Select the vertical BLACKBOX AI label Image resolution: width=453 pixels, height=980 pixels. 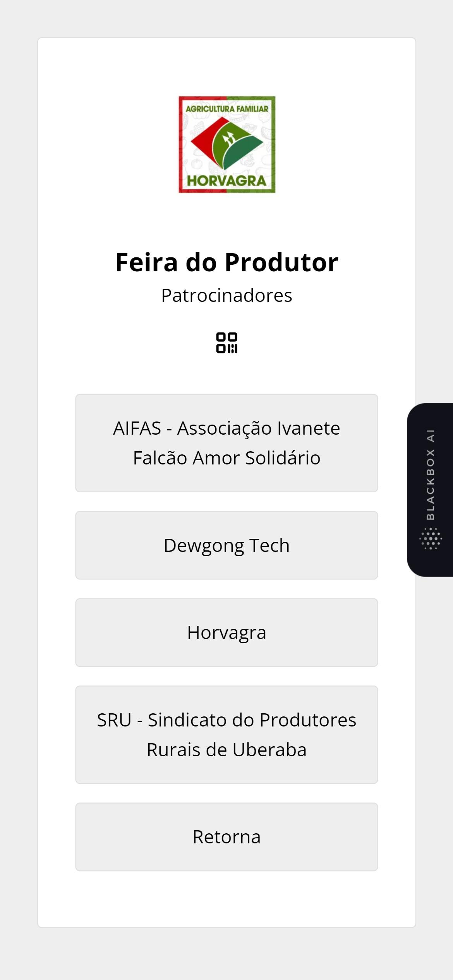coord(431,475)
